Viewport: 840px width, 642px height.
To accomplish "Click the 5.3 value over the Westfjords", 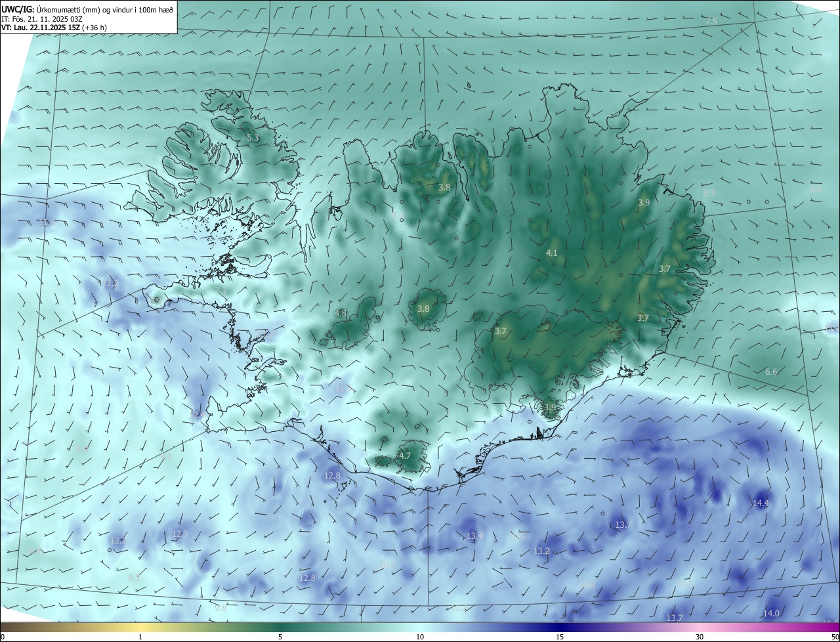I will pos(253,138).
